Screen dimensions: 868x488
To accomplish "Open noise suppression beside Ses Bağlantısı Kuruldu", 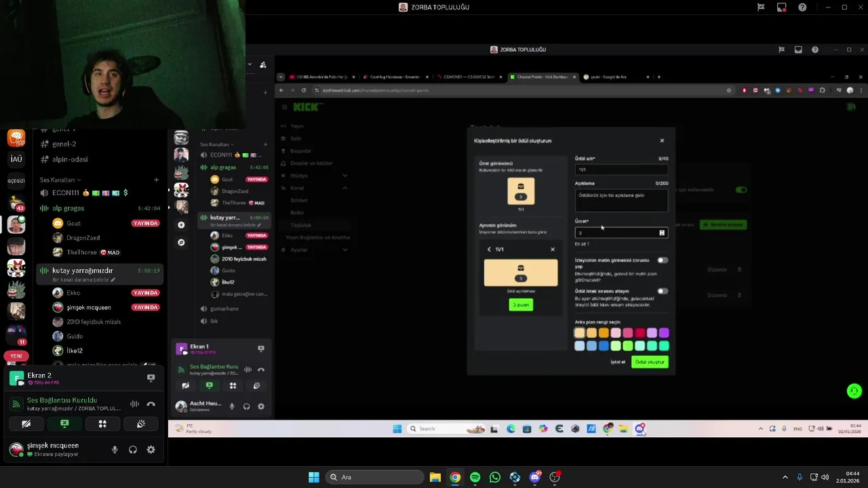I will point(134,404).
